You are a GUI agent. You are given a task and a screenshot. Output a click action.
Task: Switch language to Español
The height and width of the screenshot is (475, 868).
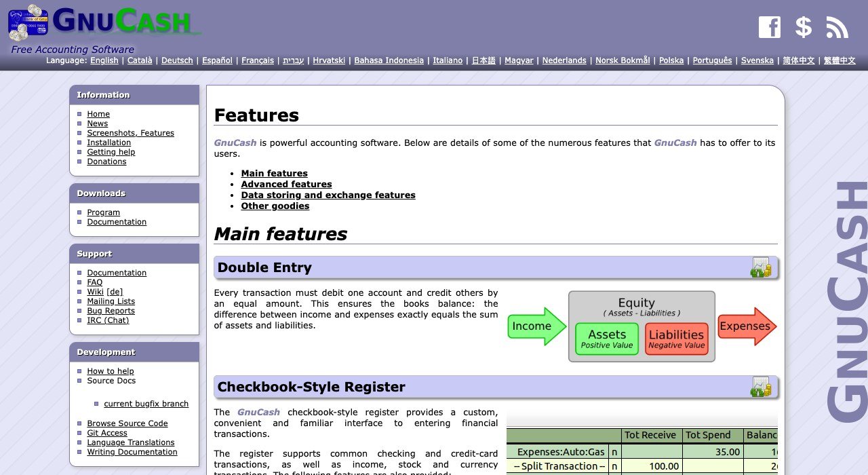[217, 60]
